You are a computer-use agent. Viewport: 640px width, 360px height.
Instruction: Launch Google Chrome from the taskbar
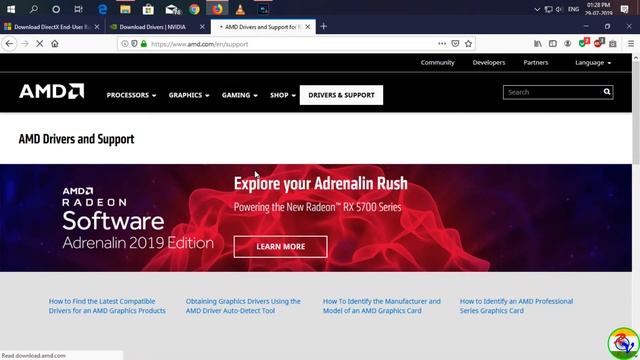click(194, 9)
